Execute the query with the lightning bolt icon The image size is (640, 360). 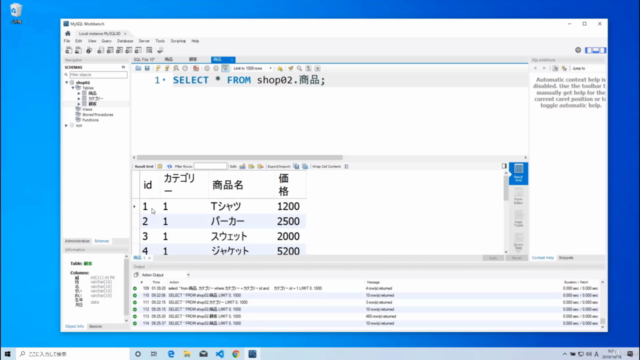[158, 68]
